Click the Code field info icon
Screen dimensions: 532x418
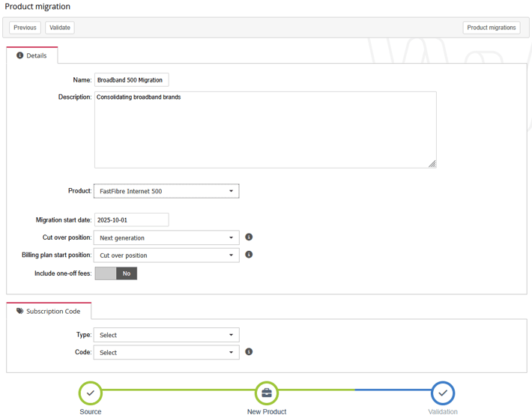click(249, 351)
